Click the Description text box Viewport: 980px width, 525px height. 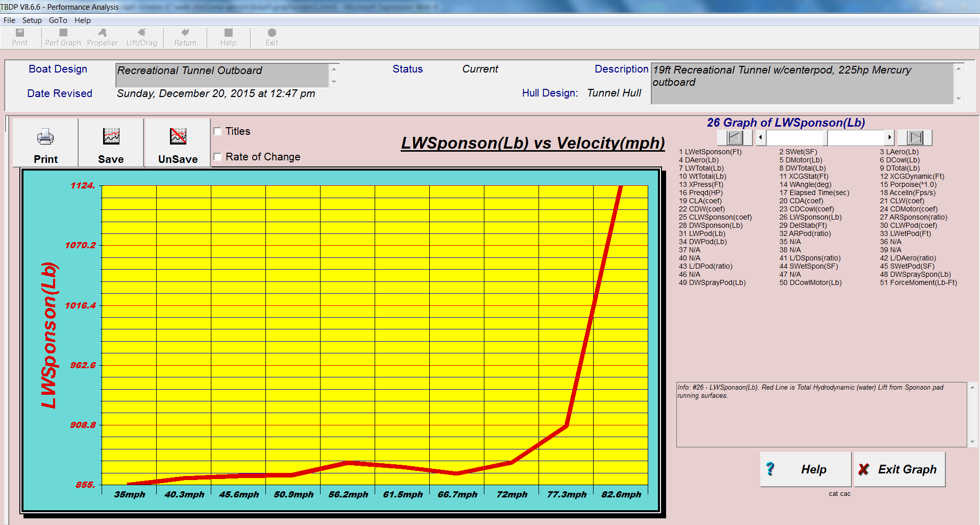point(802,83)
